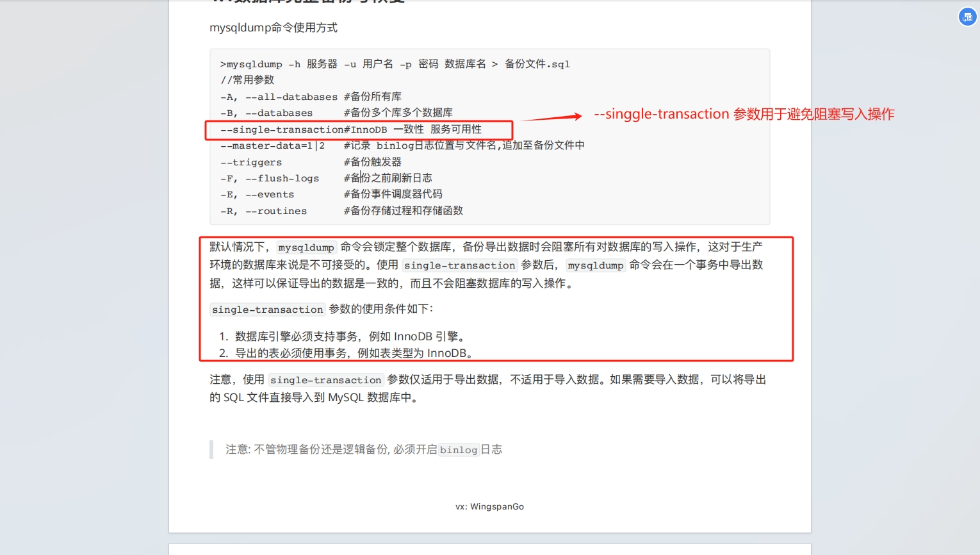
Task: Click the comment '#备份事件调度器代码'
Action: 393,194
